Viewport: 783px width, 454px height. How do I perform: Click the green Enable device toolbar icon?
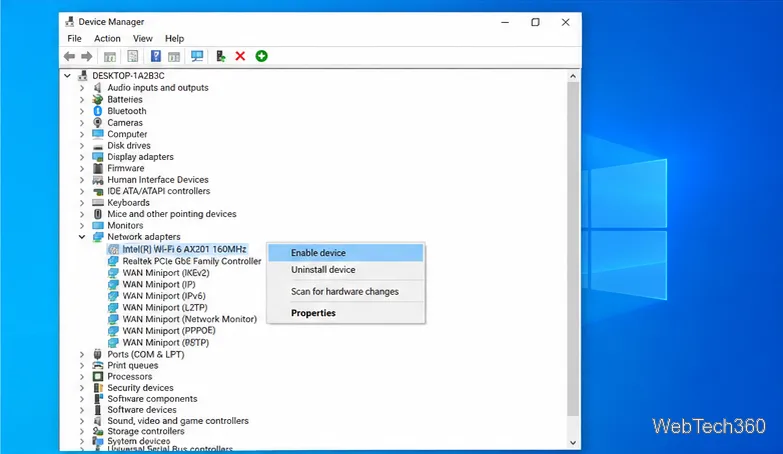click(261, 56)
